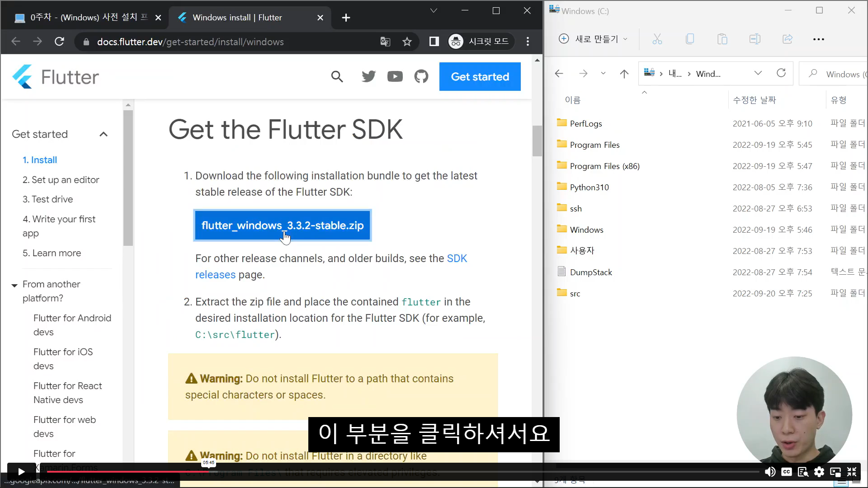The width and height of the screenshot is (868, 488).
Task: Open Flutter for React Native devs
Action: coord(68,393)
